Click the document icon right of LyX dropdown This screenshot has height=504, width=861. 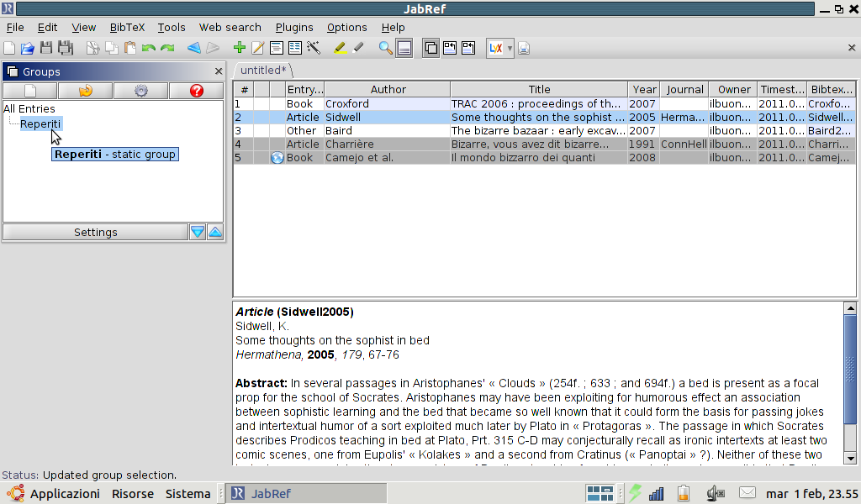click(524, 48)
